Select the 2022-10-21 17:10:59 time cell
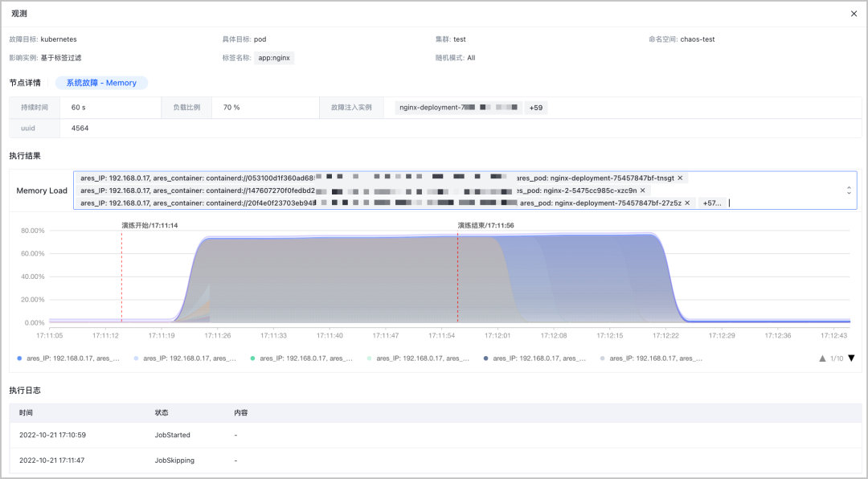Viewport: 868px width, 479px height. [52, 436]
